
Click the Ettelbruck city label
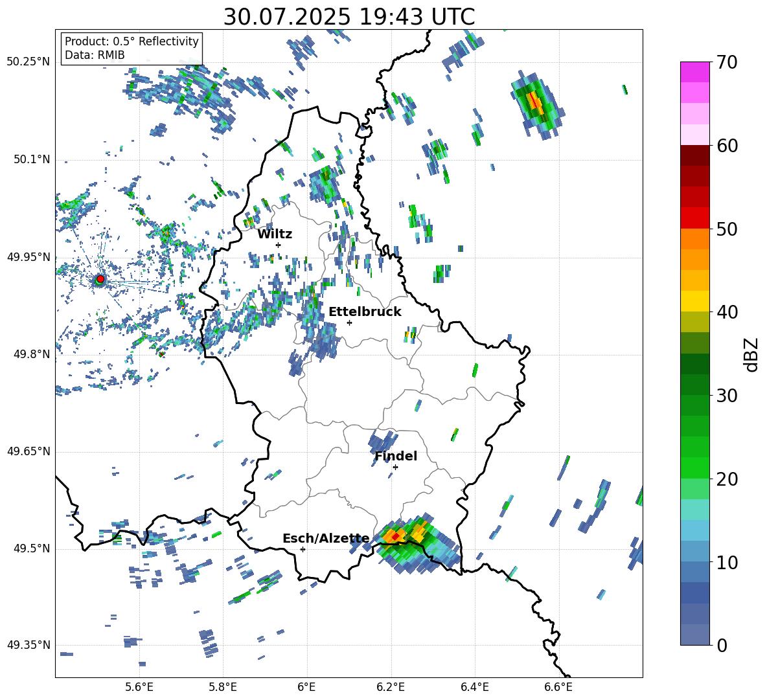(365, 312)
